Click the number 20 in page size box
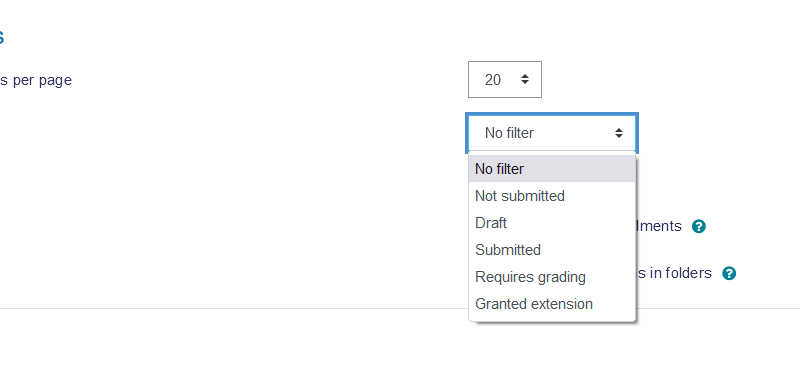 coord(493,80)
